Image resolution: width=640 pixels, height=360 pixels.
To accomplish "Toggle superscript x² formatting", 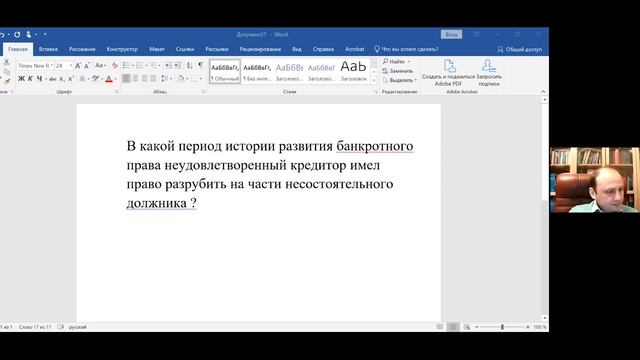I will 71,78.
